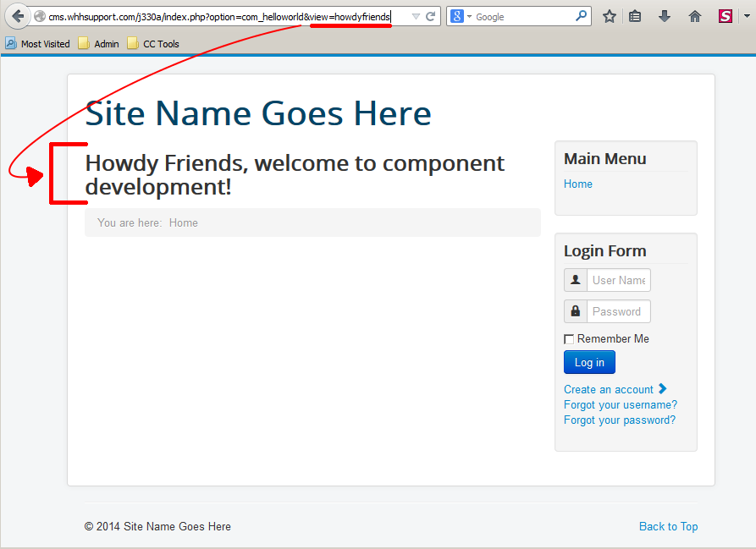
Task: Toggle the Remember Me checkbox
Action: pyautogui.click(x=569, y=339)
